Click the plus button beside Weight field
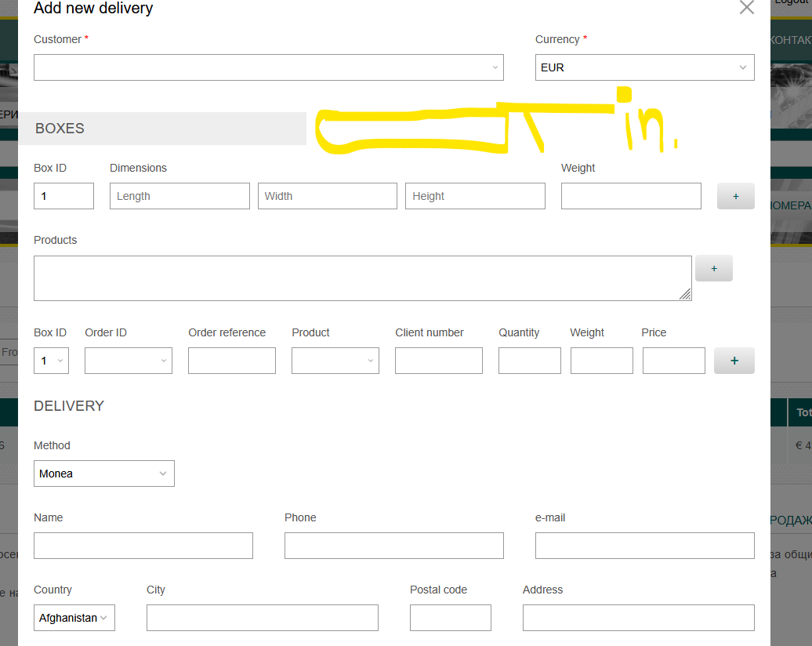The height and width of the screenshot is (646, 812). coord(735,196)
